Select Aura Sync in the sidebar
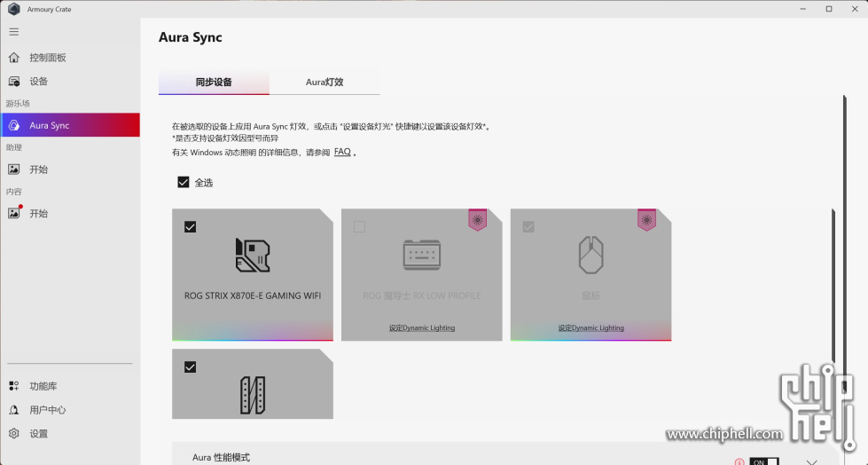This screenshot has width=868, height=465. click(70, 125)
